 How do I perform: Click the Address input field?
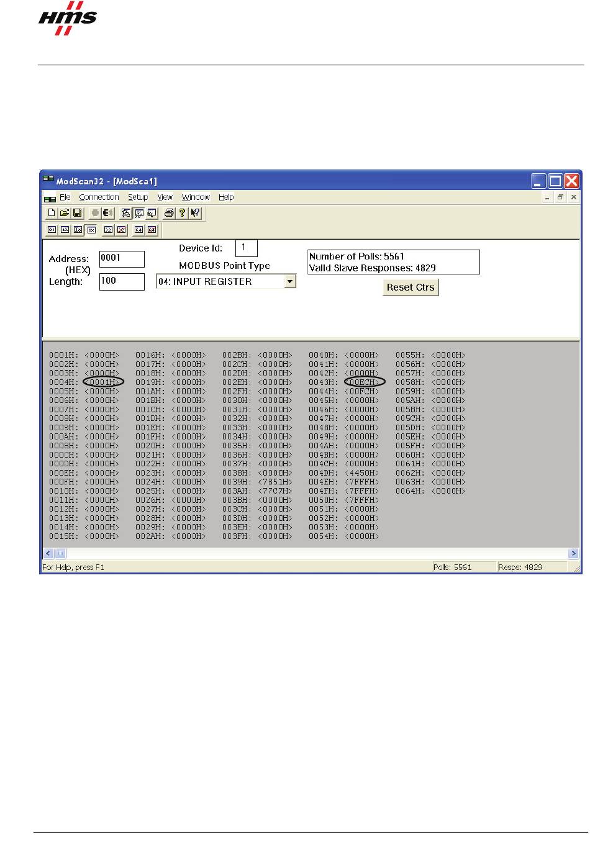122,259
